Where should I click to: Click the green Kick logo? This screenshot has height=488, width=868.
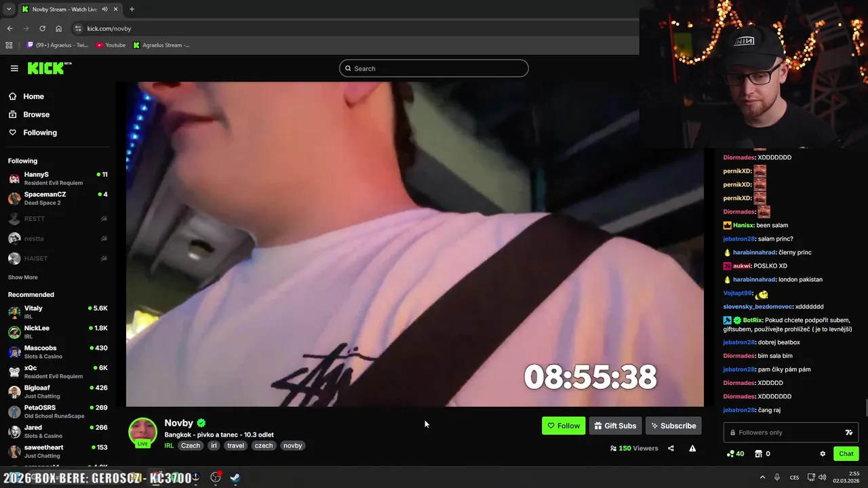coord(49,68)
